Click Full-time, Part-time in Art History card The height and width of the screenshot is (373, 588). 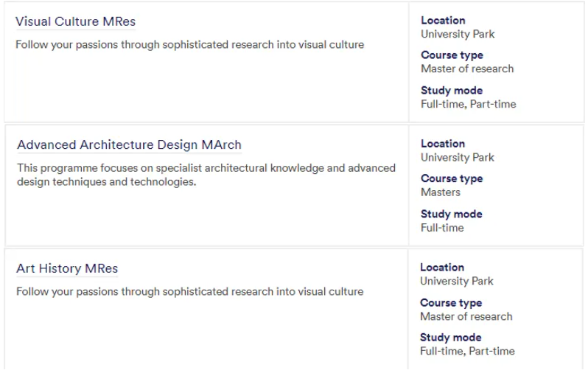[467, 351]
